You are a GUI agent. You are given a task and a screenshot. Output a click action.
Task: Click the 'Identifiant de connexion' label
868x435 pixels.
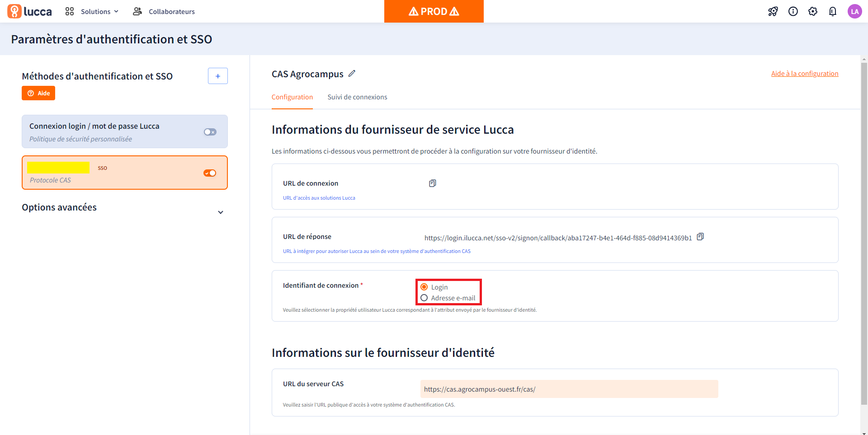click(321, 285)
